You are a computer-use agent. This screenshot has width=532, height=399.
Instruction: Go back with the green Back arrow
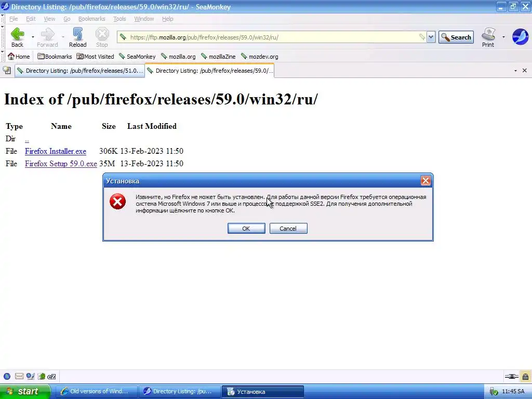click(x=17, y=37)
